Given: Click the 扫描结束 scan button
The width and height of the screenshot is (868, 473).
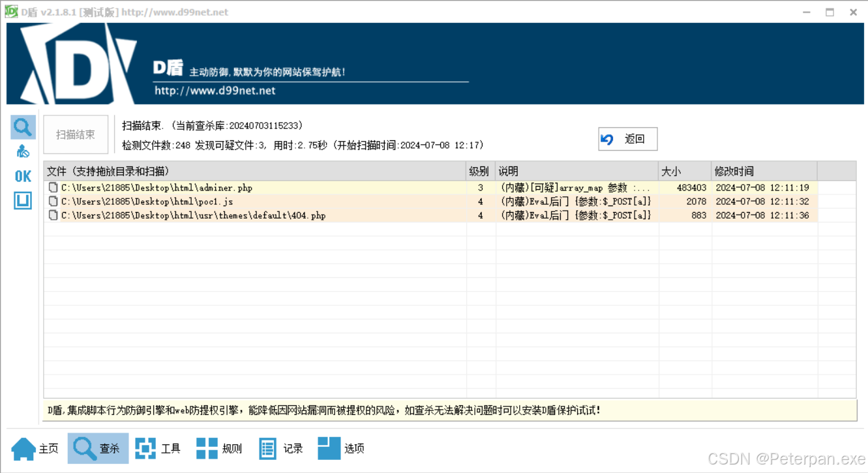Looking at the screenshot, I should (x=76, y=135).
